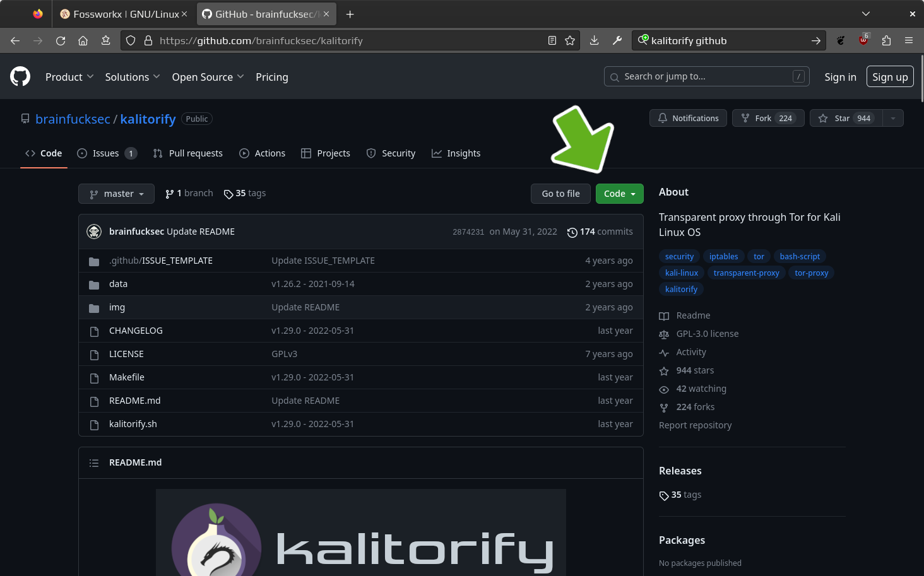This screenshot has width=924, height=576.
Task: Open the kalitorify.sh file
Action: click(133, 424)
